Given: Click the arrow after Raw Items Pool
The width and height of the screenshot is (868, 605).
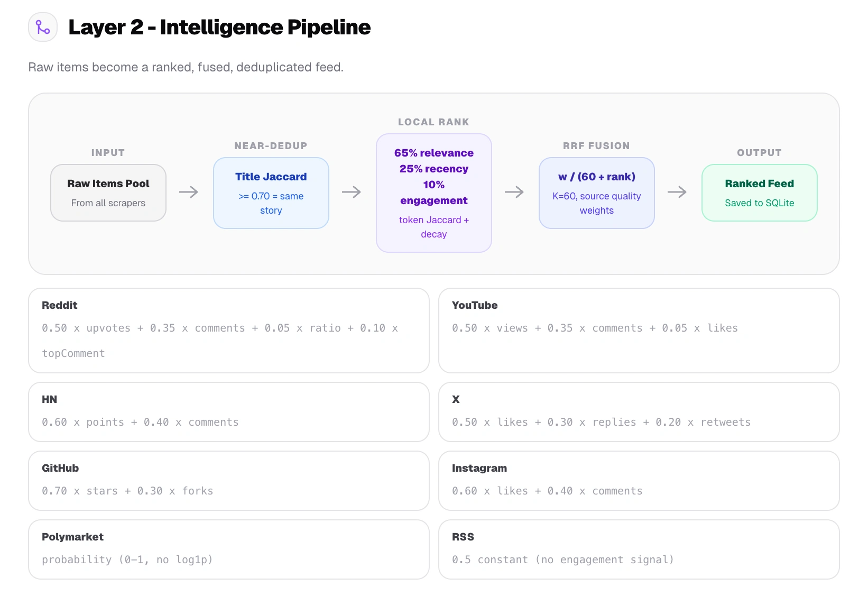Looking at the screenshot, I should [x=189, y=192].
